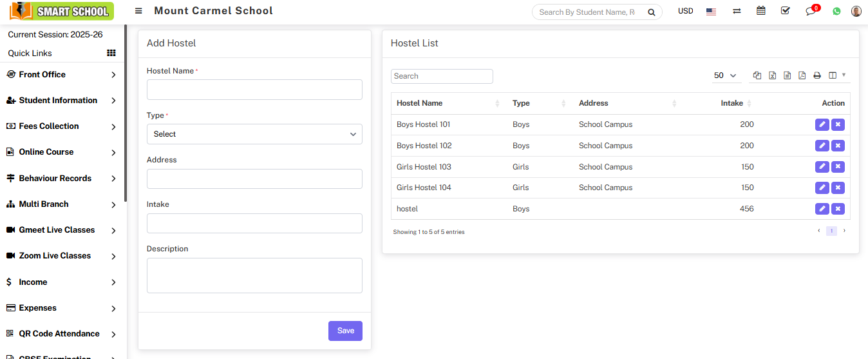Viewport: 868px width, 359px height.
Task: Print the hostel list
Action: (x=817, y=75)
